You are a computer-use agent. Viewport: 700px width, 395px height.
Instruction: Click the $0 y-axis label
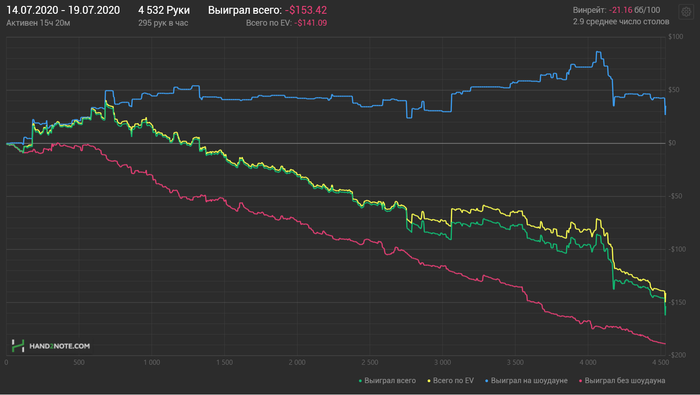coord(672,143)
